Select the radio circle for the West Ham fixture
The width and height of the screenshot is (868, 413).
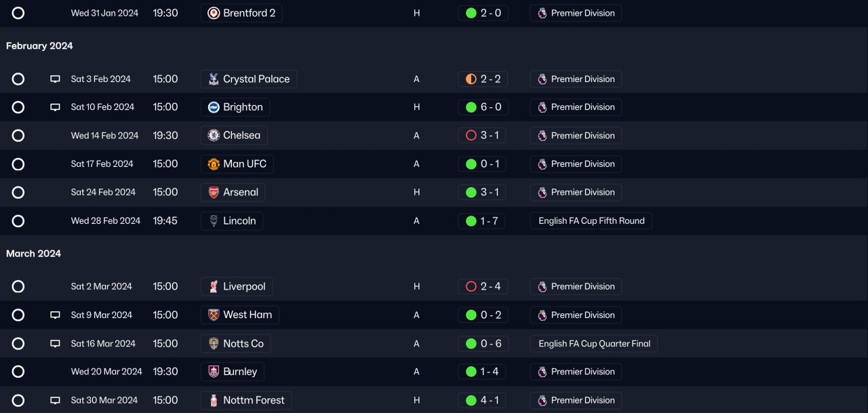18,315
